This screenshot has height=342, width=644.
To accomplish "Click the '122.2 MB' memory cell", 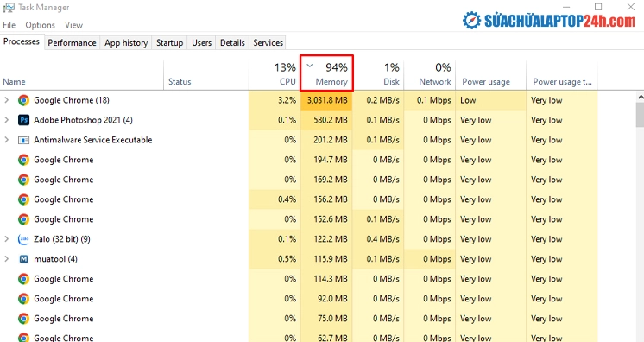I will [x=326, y=239].
